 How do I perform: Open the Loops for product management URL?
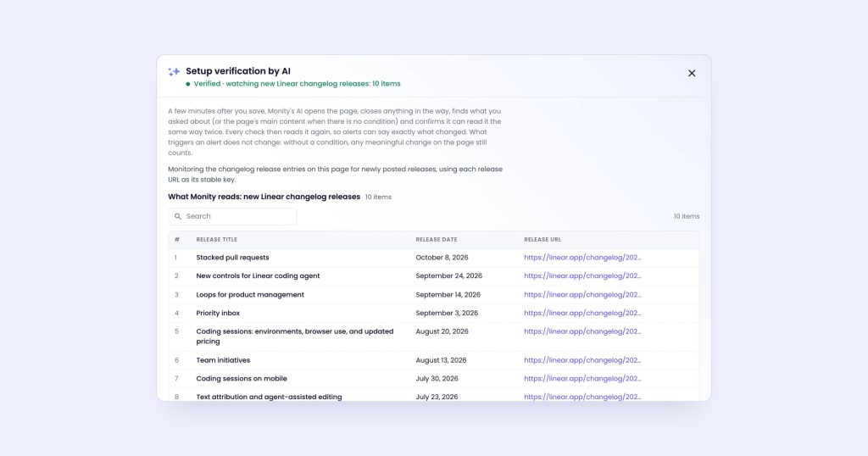pyautogui.click(x=582, y=294)
